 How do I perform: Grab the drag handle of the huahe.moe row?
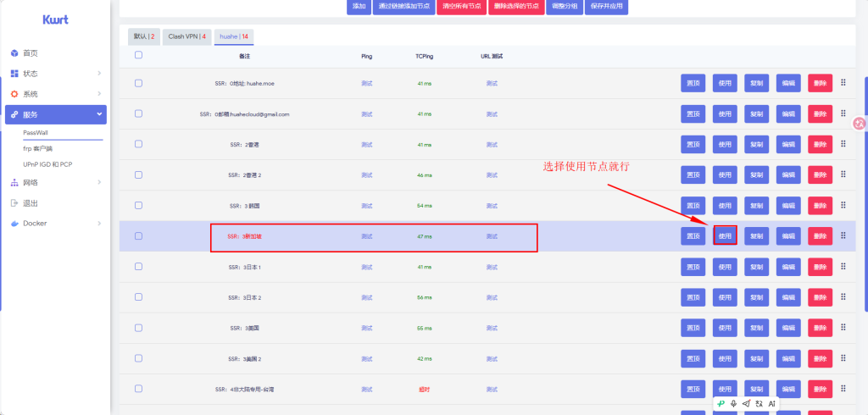pos(843,82)
